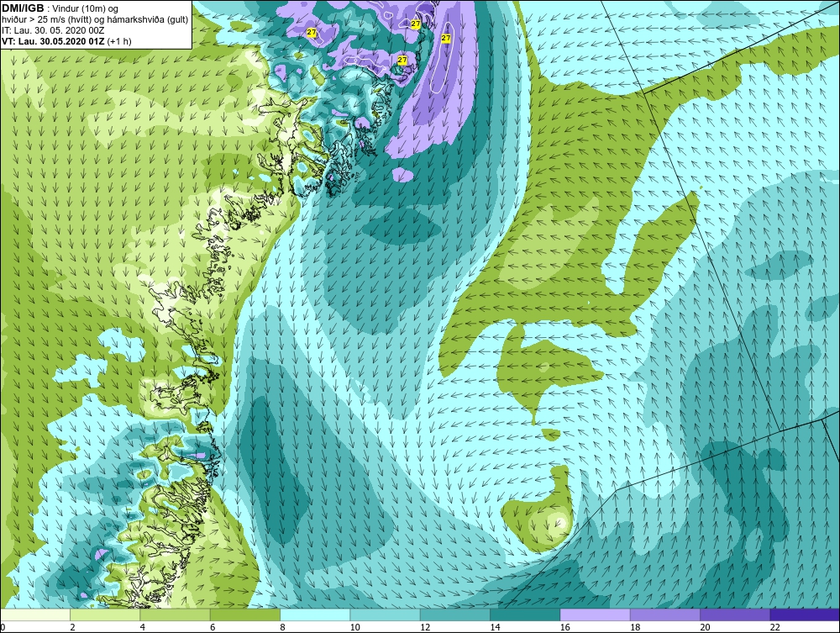Click the '(+1 h)' forecast offset text

pos(119,41)
